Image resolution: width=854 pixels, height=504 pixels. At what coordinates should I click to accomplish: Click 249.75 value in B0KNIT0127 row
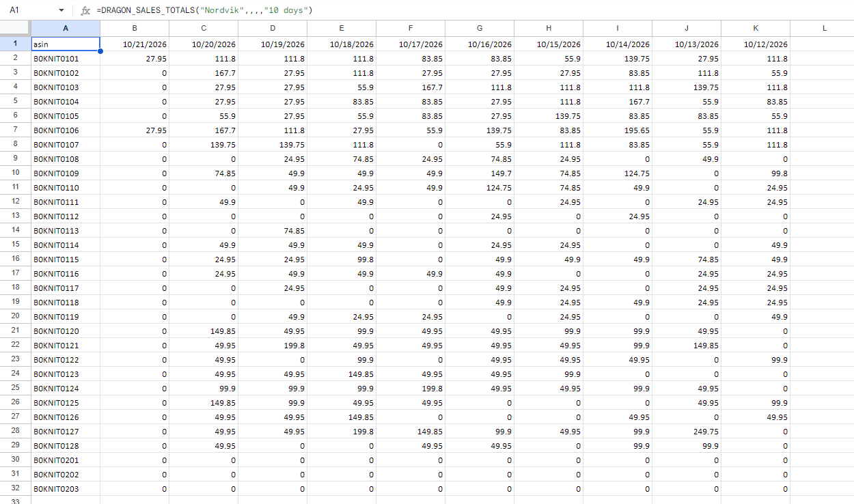point(687,431)
